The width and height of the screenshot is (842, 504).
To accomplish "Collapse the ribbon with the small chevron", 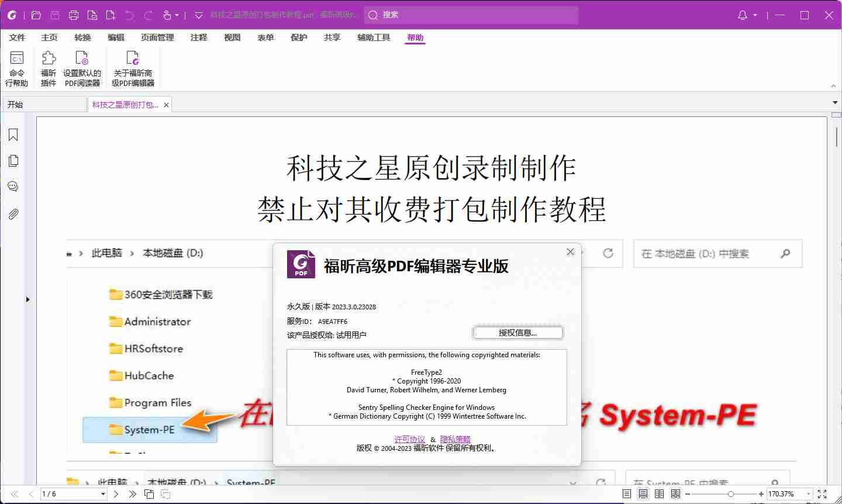I will [x=833, y=87].
